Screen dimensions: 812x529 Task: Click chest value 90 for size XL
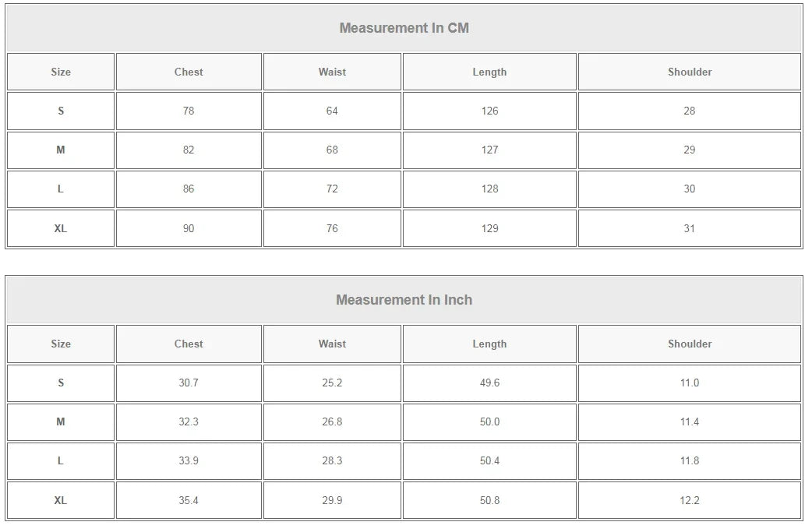(x=189, y=228)
